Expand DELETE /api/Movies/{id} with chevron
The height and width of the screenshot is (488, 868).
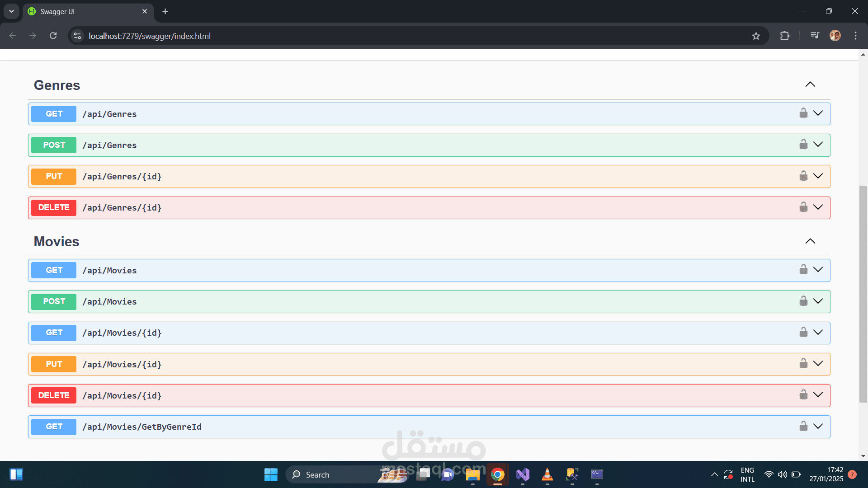click(818, 394)
